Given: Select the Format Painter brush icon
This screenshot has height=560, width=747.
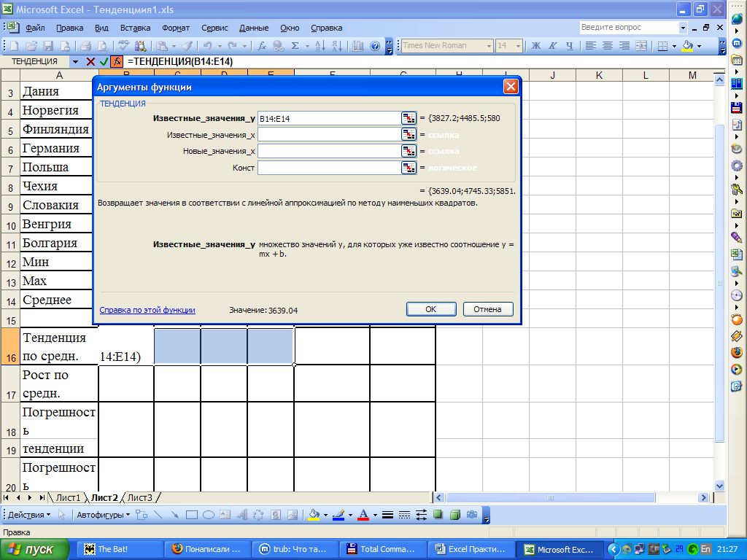Looking at the screenshot, I should 187,46.
